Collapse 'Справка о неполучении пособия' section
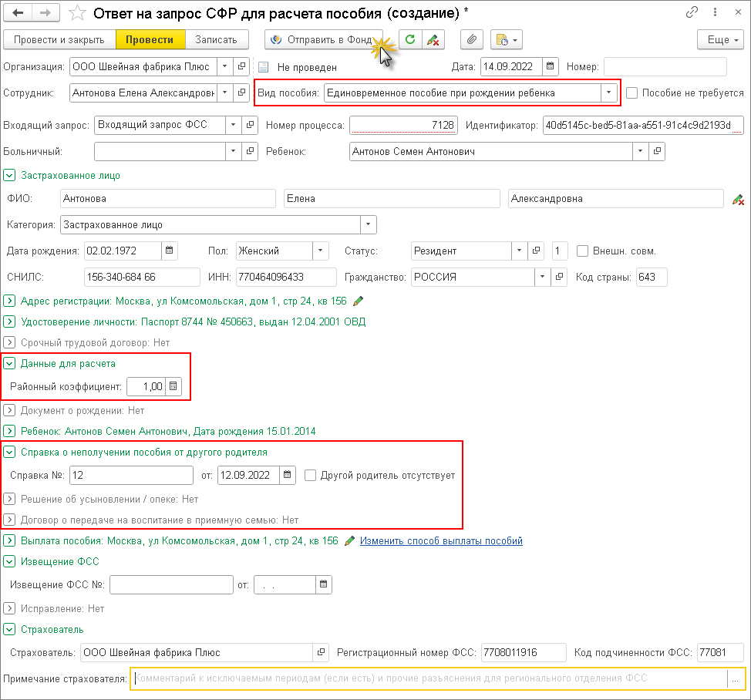751x700 pixels. (x=9, y=452)
